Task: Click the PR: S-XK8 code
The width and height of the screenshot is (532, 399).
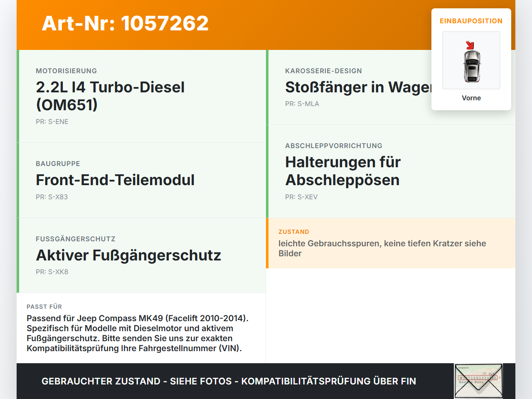Action: tap(52, 272)
